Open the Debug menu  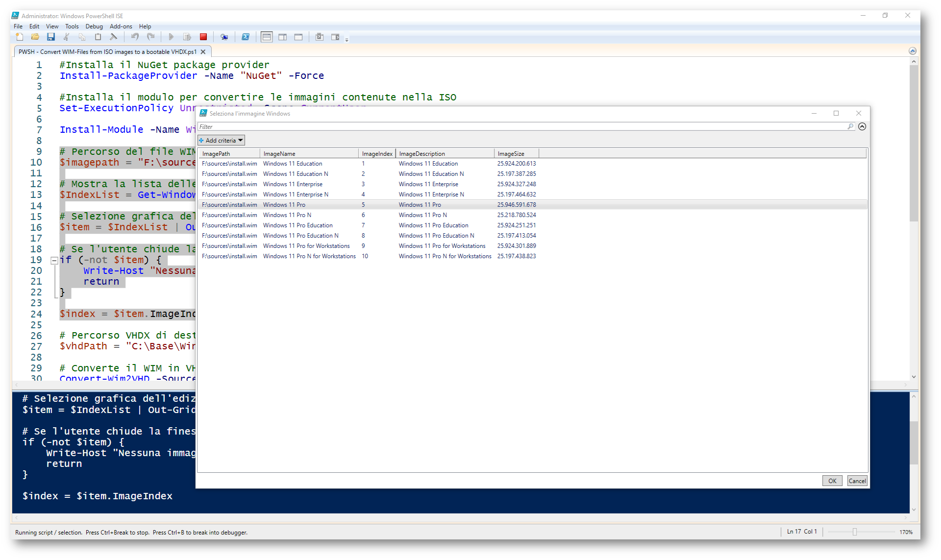(94, 26)
